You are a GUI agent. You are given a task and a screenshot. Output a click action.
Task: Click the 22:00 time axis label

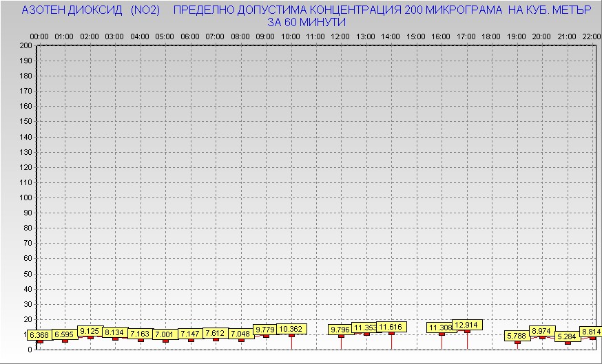pyautogui.click(x=591, y=36)
